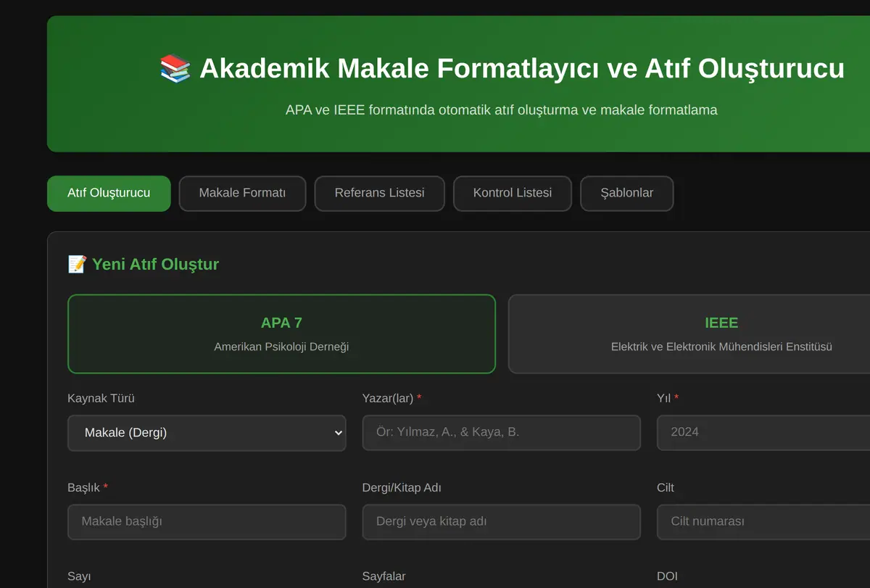Open the Şablonlar tab
Image resolution: width=870 pixels, height=588 pixels.
pos(627,194)
